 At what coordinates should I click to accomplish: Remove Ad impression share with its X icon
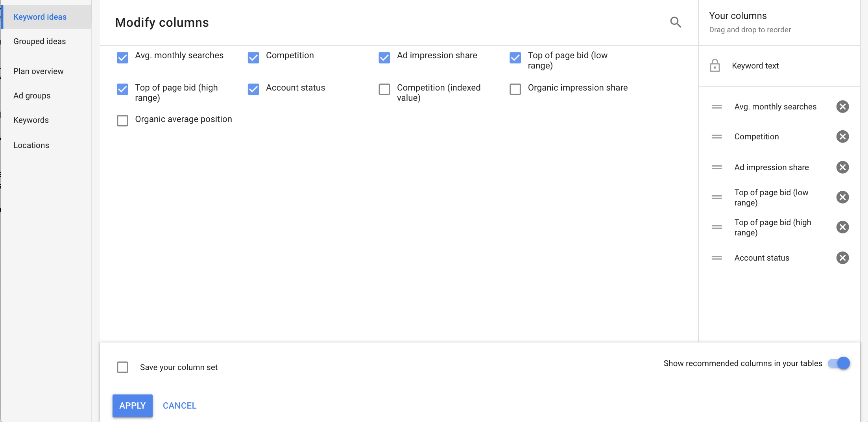coord(842,167)
